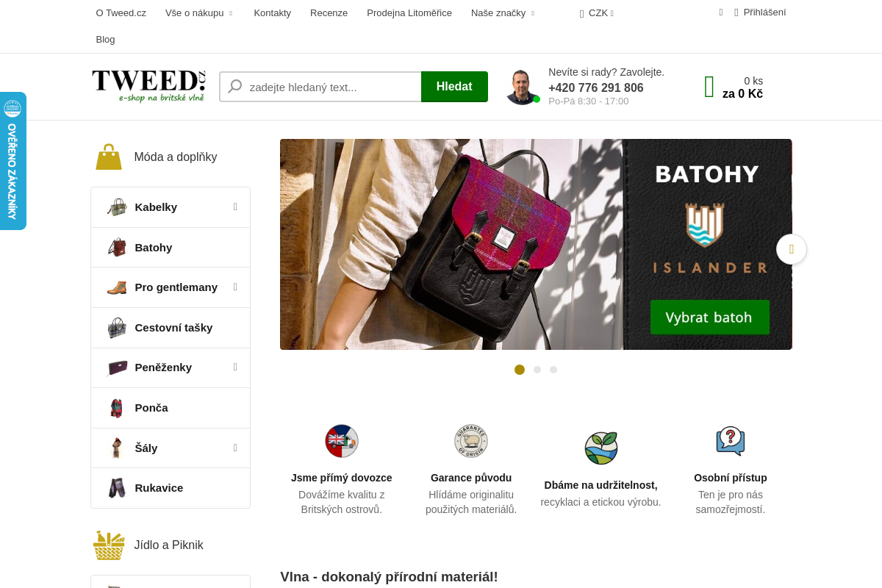Click the magnifier icon in search box
Viewport: 882px width, 588px height.
click(235, 87)
